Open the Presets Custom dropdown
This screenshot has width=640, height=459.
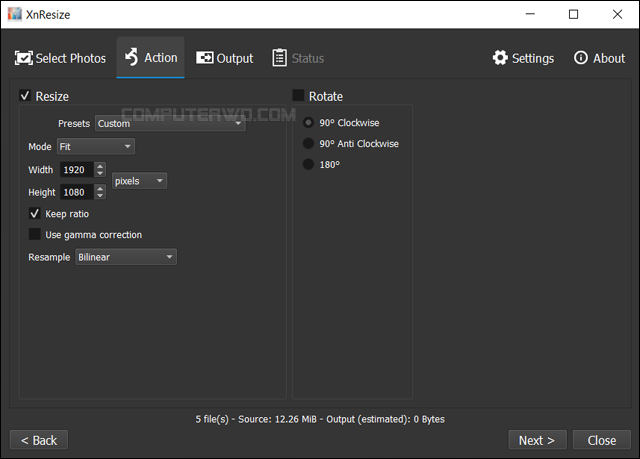170,124
